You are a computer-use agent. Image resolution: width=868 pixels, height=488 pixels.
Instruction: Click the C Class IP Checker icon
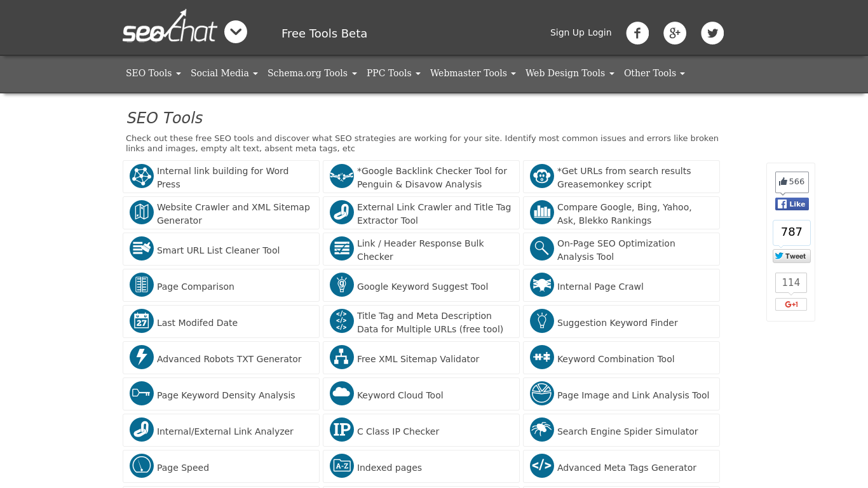click(342, 430)
